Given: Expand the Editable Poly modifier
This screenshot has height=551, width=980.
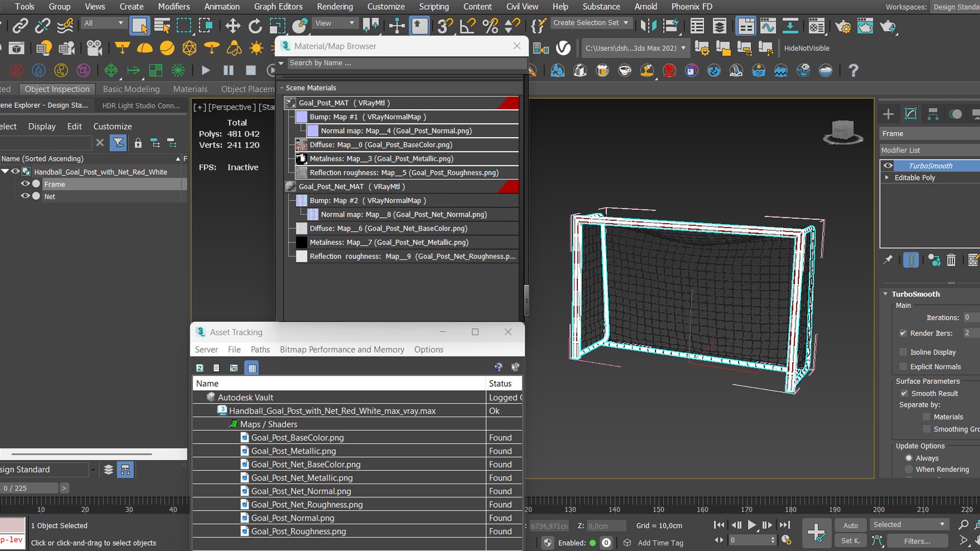Looking at the screenshot, I should point(887,178).
